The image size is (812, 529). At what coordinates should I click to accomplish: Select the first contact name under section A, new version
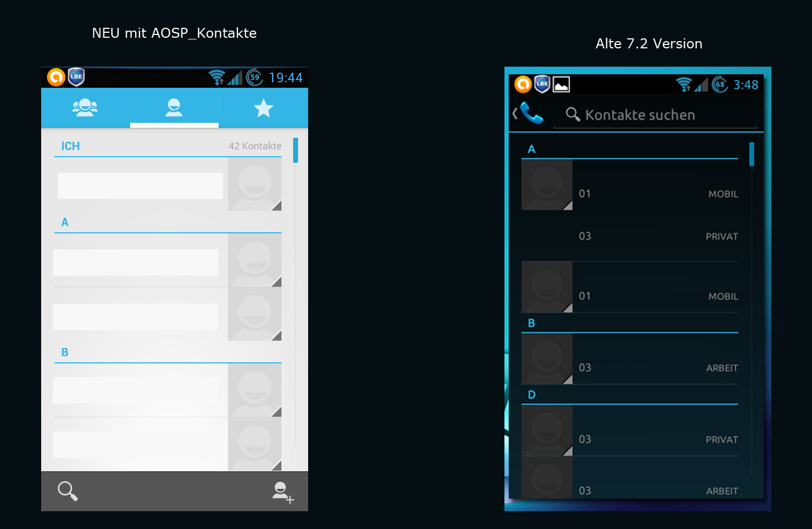135,262
